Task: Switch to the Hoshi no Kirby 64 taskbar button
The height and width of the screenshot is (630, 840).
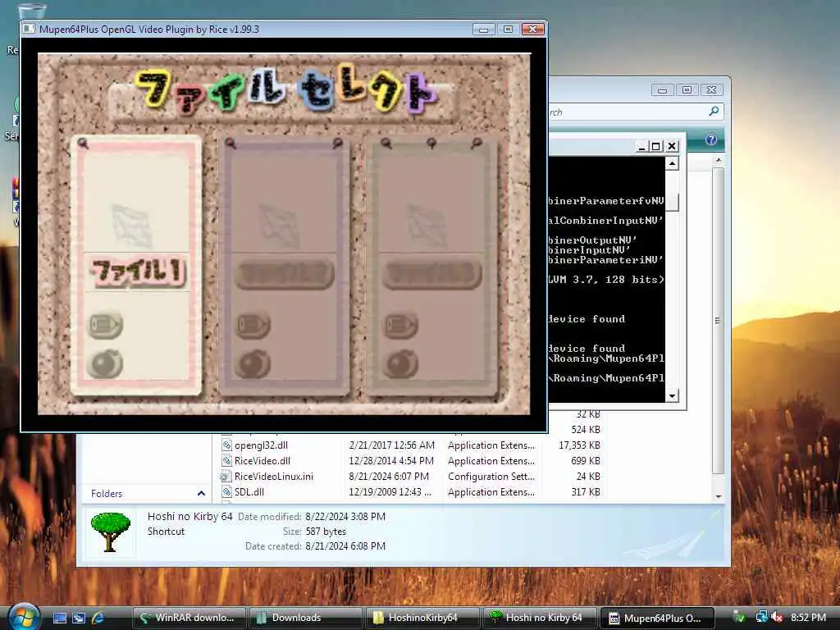Action: tap(540, 618)
